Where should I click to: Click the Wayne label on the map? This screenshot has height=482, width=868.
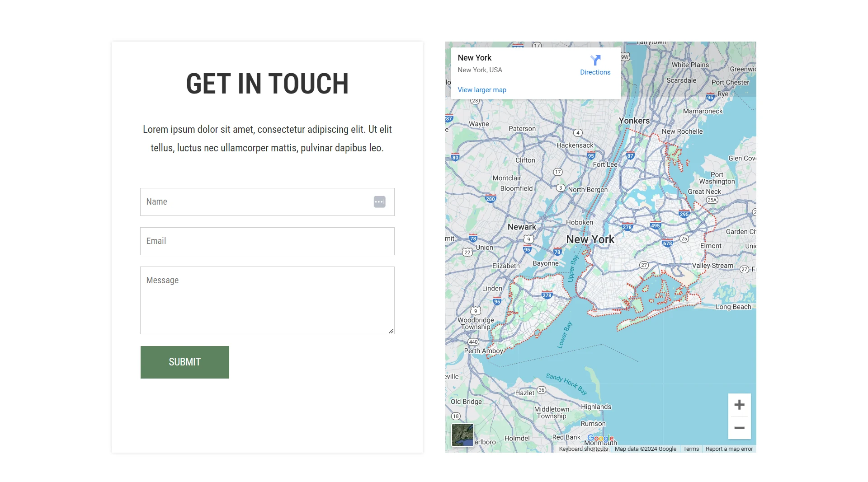(x=479, y=124)
